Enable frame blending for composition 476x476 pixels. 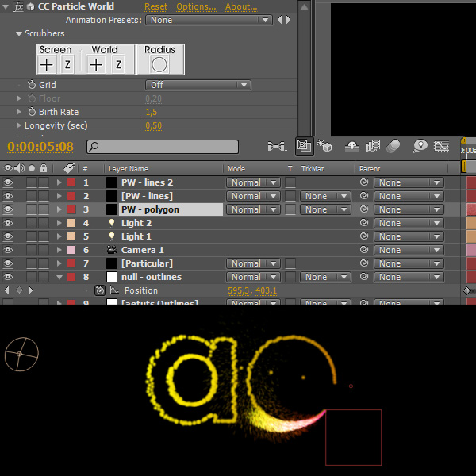click(x=373, y=146)
